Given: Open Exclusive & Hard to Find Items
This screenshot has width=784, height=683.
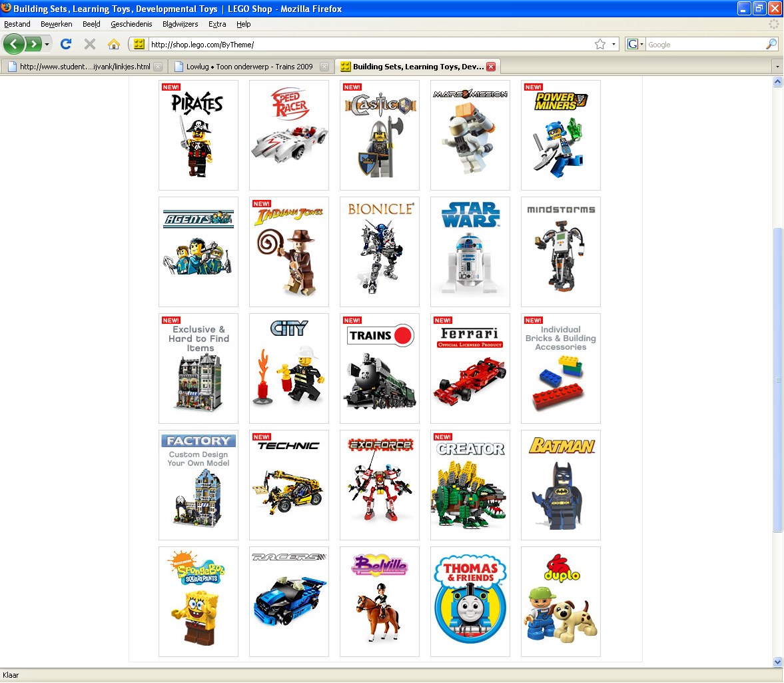Looking at the screenshot, I should 198,368.
